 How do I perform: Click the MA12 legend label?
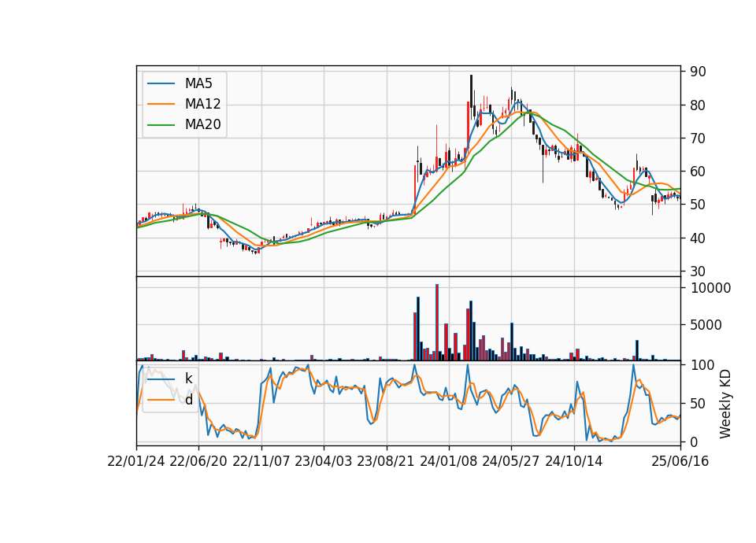(202, 104)
